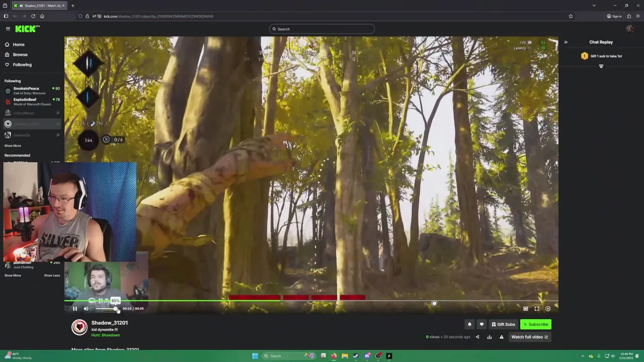
Task: Open Shadow_31201 channel avatar
Action: [x=79, y=327]
